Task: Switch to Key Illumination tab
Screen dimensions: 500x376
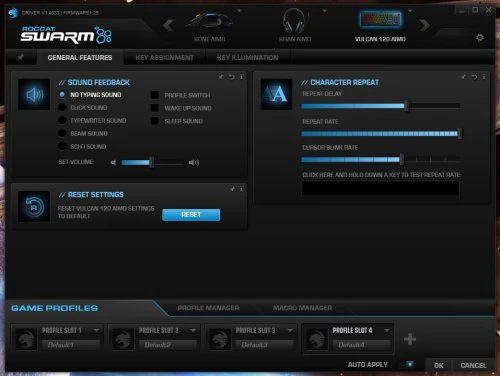Action: pyautogui.click(x=248, y=57)
